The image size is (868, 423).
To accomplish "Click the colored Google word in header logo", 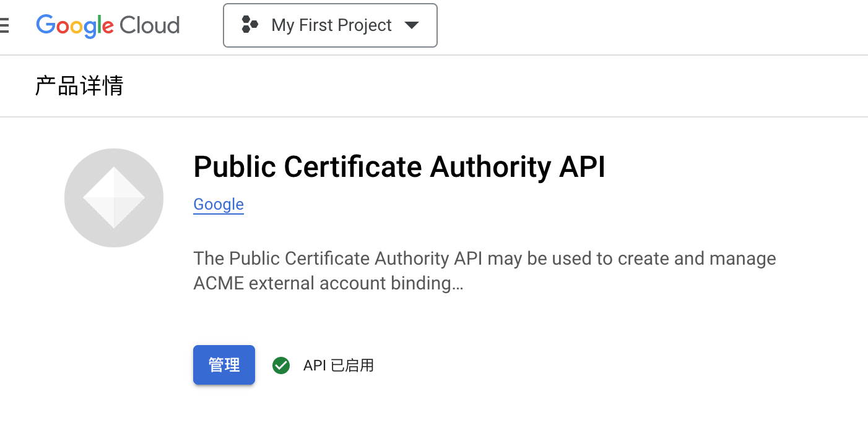I will click(x=75, y=26).
